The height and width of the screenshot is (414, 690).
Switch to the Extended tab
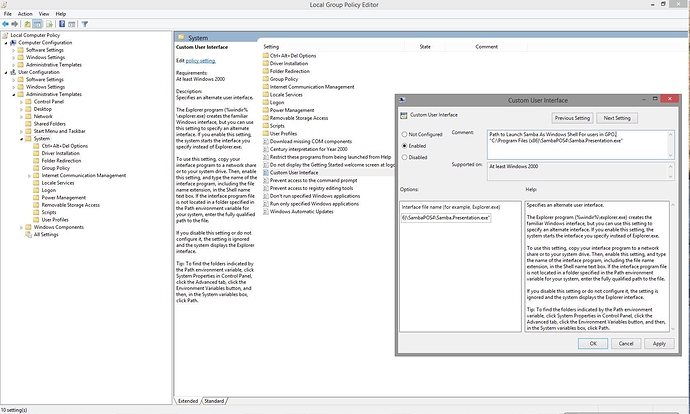pyautogui.click(x=188, y=401)
